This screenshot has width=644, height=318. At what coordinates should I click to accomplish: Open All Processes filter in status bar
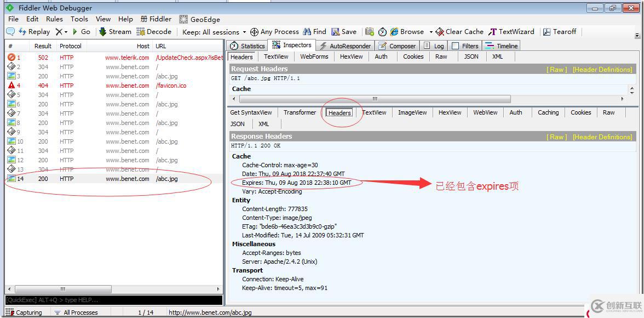point(77,313)
